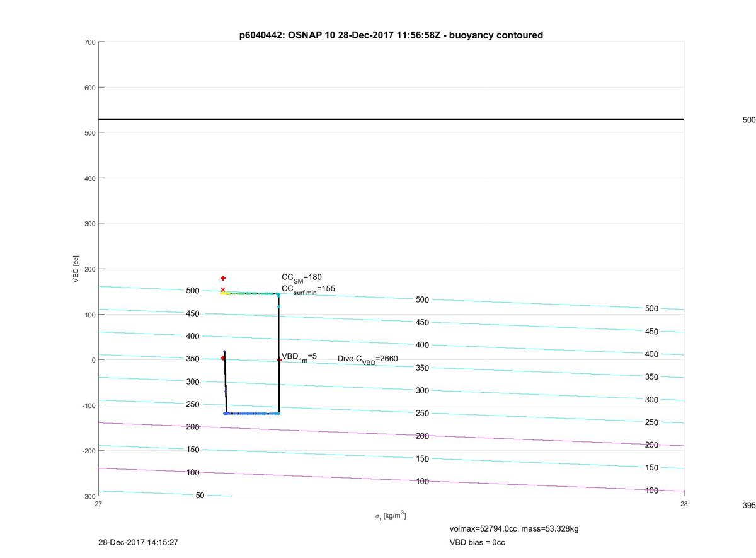Image resolution: width=756 pixels, height=558 pixels.
Task: Click the "VBD bias = 0cc" text
Action: click(477, 542)
